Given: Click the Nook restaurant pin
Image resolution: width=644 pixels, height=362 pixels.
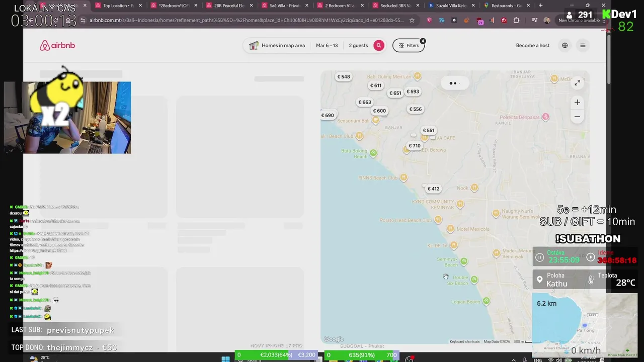Looking at the screenshot, I should click(x=474, y=187).
